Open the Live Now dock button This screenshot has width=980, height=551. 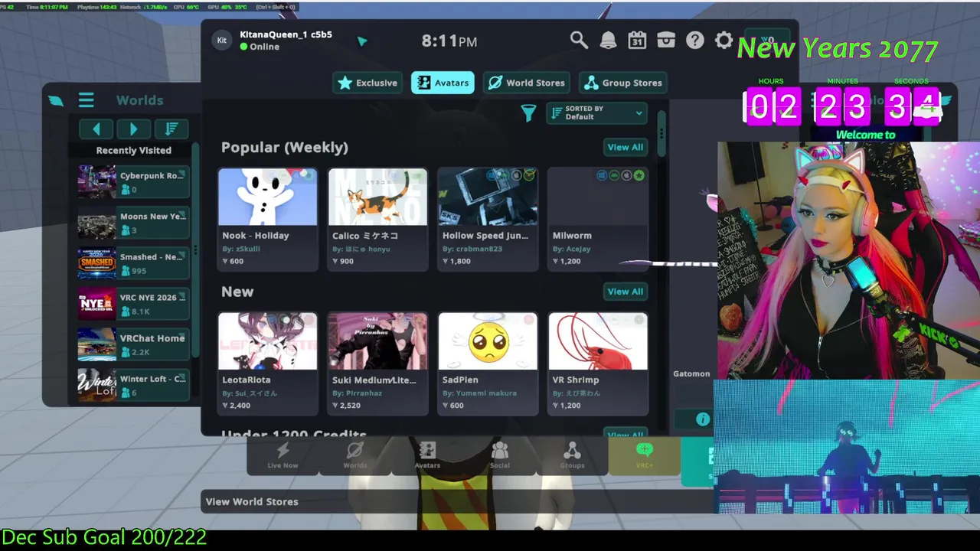click(x=283, y=455)
